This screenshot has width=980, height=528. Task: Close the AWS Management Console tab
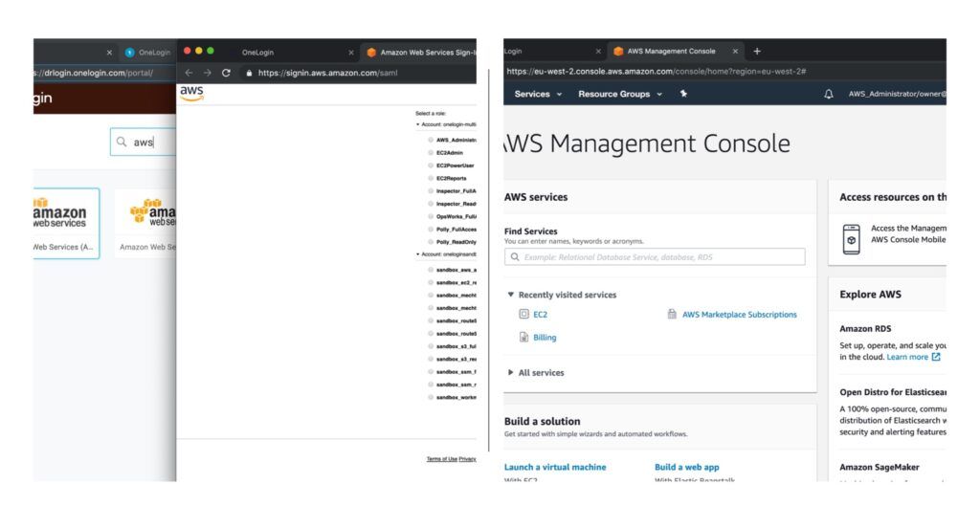pyautogui.click(x=735, y=52)
